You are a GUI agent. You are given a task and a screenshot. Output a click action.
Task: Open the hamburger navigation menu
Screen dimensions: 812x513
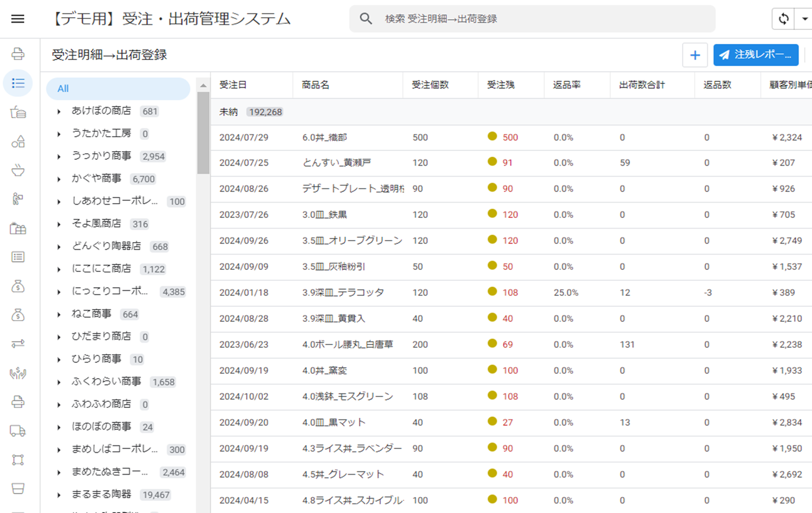point(18,19)
